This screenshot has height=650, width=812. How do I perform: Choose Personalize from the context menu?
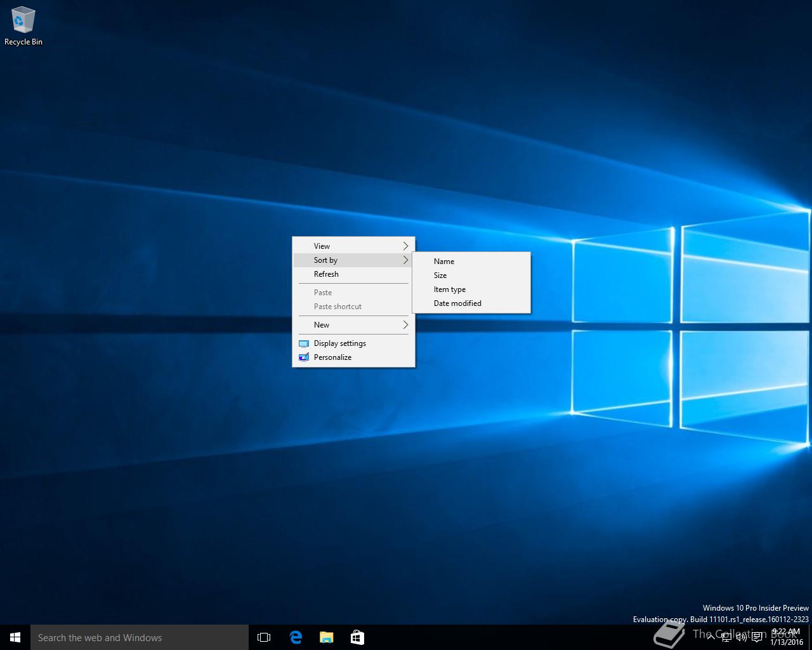pos(353,357)
